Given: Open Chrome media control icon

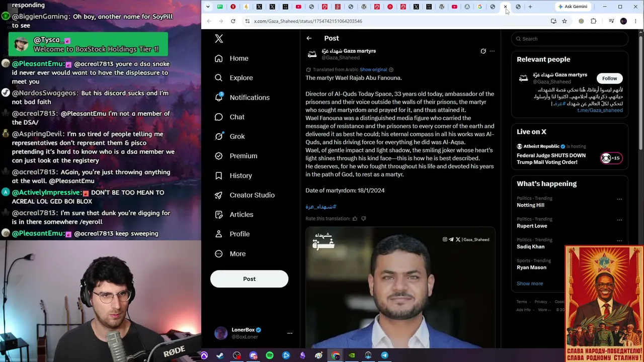Looking at the screenshot, I should point(611,21).
